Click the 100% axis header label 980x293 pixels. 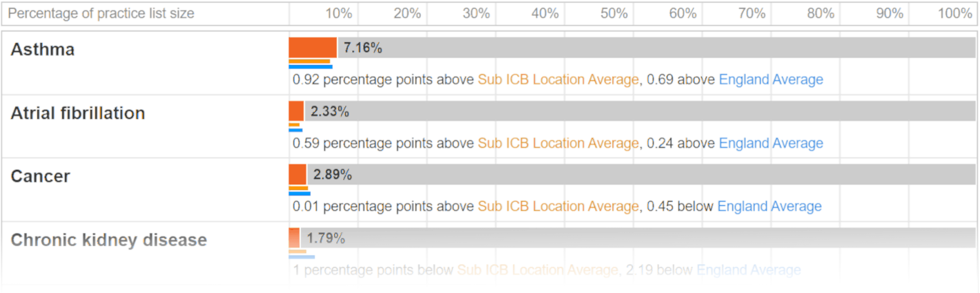(x=955, y=14)
